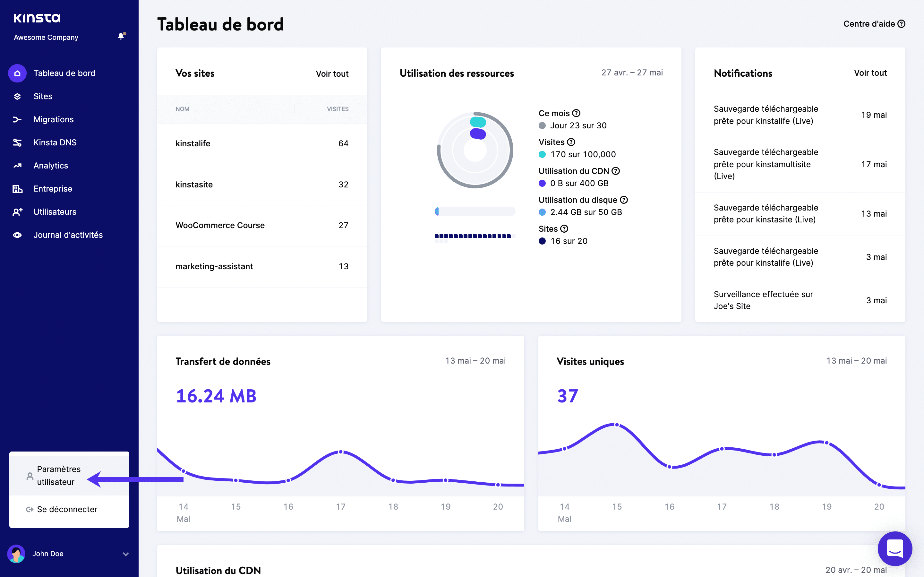This screenshot has width=924, height=577.
Task: Click the Journal d'activités sidebar icon
Action: point(18,235)
